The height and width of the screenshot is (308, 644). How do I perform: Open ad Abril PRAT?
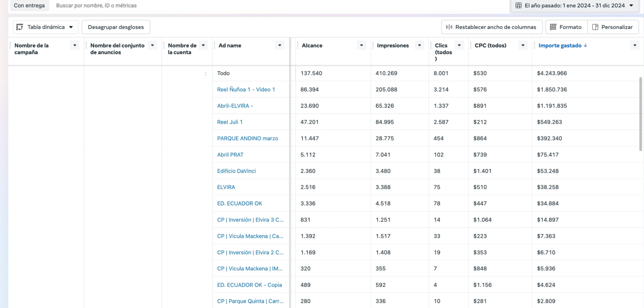click(x=230, y=155)
